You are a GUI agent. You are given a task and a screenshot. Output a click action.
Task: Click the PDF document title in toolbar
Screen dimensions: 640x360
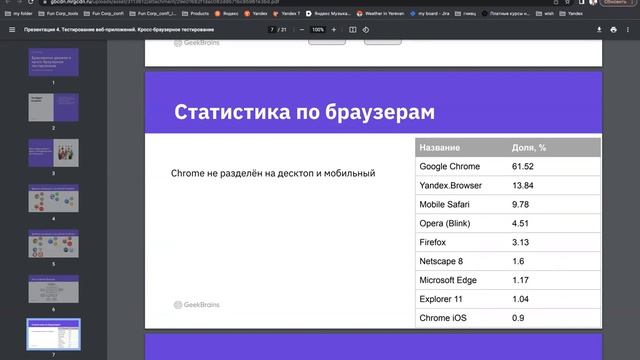coord(119,30)
